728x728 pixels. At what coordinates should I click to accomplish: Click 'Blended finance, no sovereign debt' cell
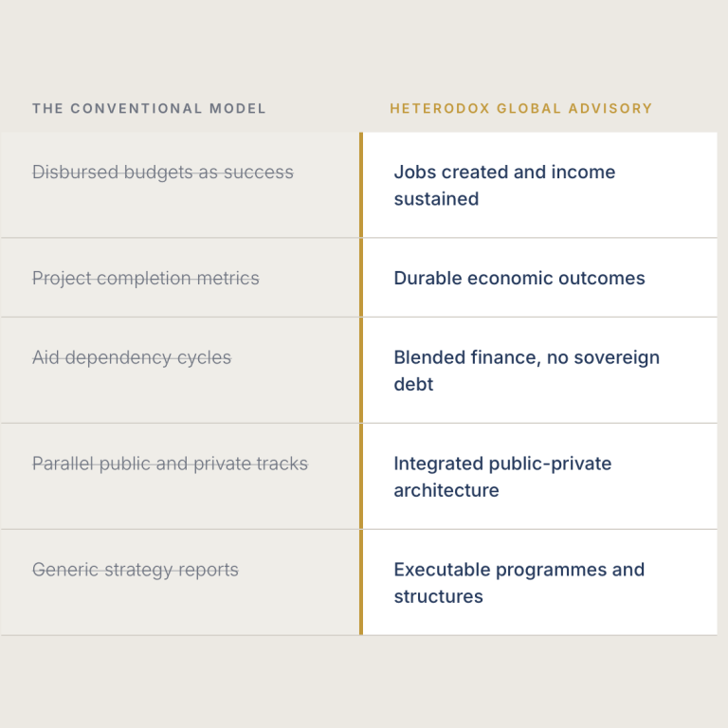pos(539,371)
